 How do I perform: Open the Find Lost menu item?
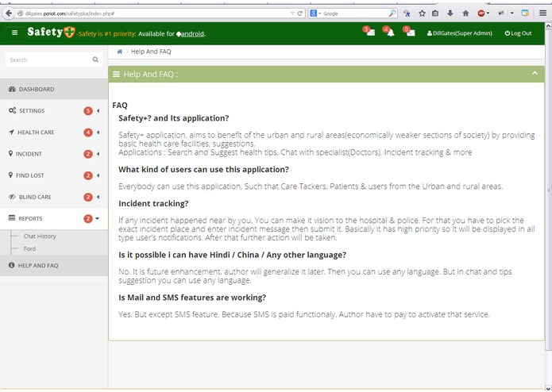[54, 175]
